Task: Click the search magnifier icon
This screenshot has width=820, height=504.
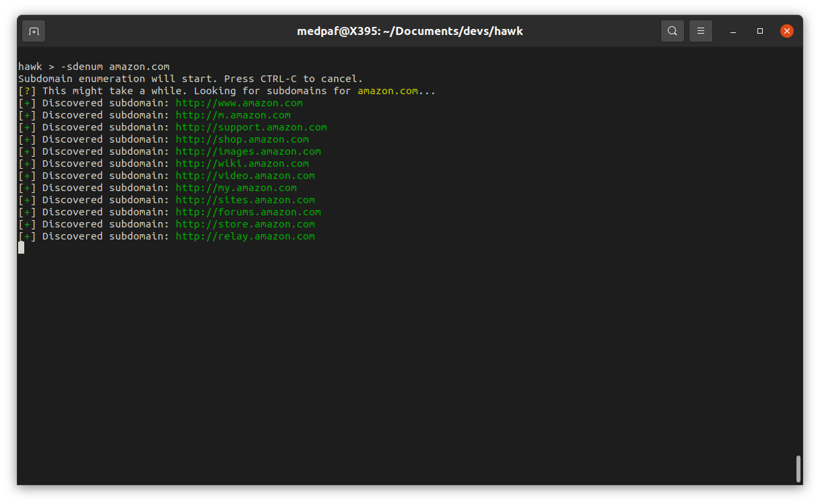Action: [x=673, y=31]
